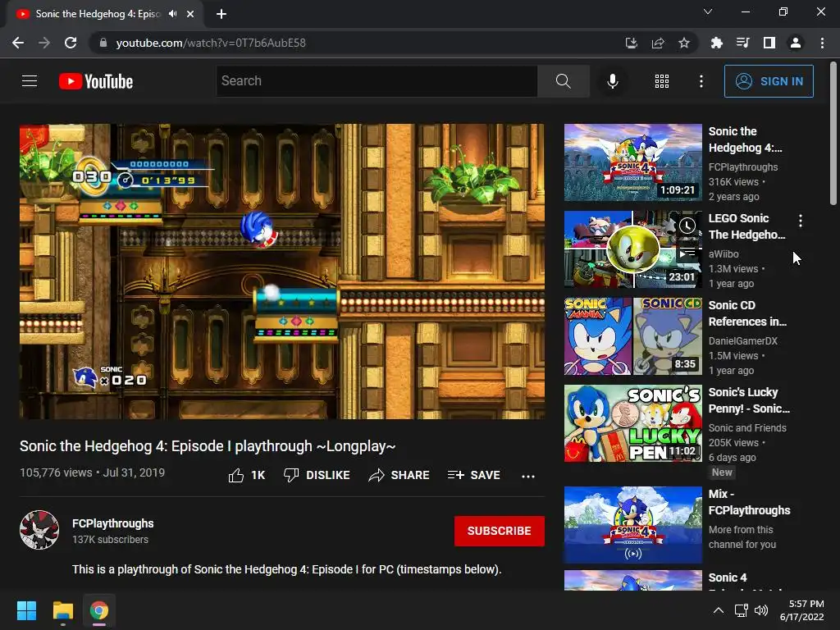The image size is (840, 630).
Task: Open tab search chevron in title bar
Action: click(x=708, y=11)
